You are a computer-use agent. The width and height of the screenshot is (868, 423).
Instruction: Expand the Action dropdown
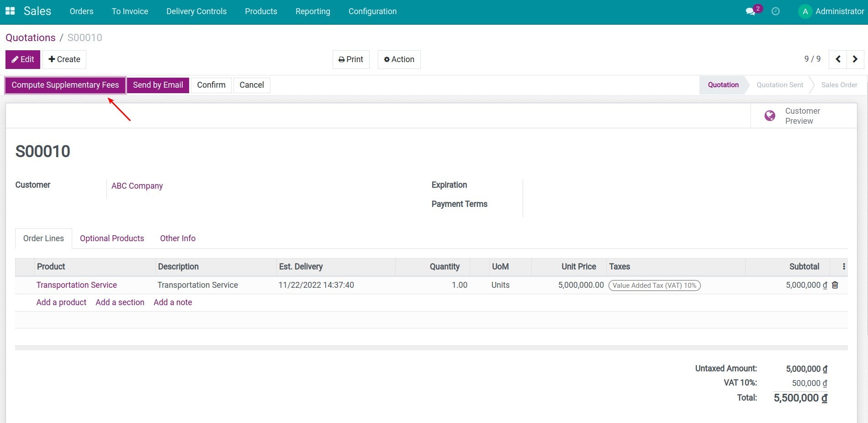[399, 59]
